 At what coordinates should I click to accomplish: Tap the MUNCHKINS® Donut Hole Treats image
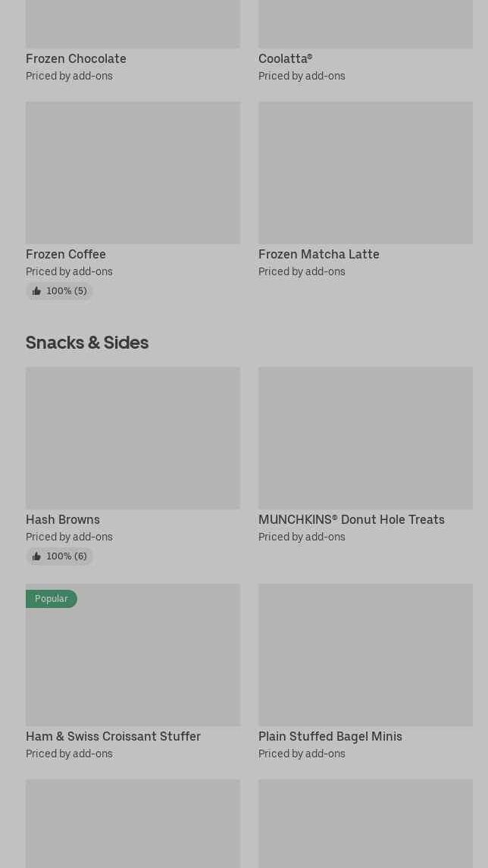pos(365,438)
